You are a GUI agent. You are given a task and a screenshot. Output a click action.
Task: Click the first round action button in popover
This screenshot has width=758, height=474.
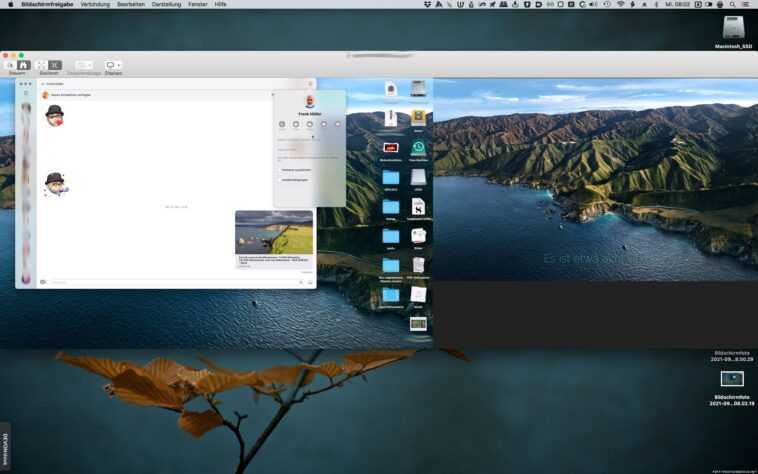282,124
